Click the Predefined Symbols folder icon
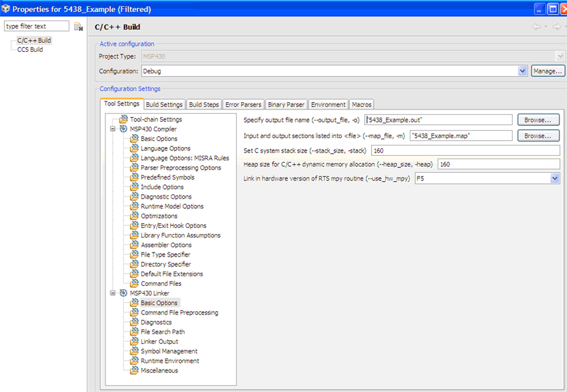567x392 pixels. [135, 177]
